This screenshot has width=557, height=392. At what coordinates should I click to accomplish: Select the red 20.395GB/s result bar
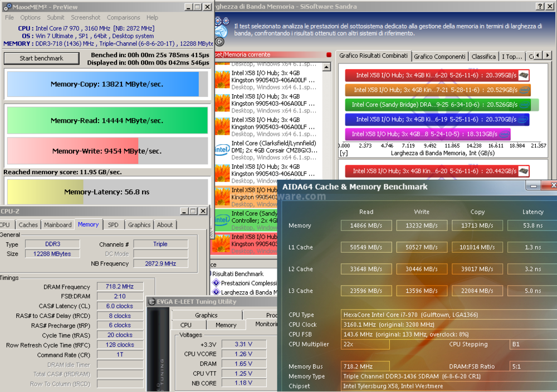pos(437,75)
